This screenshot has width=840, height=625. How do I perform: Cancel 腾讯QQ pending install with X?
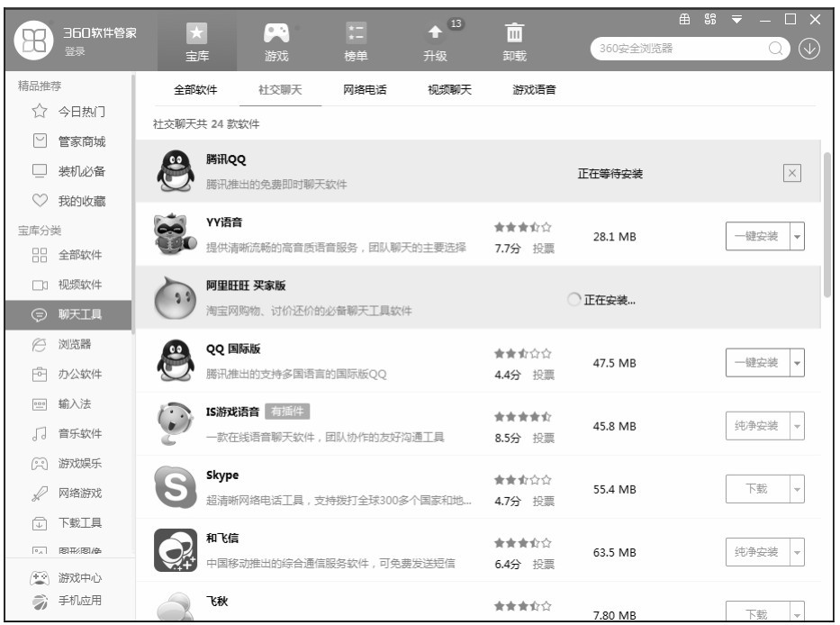tap(791, 173)
